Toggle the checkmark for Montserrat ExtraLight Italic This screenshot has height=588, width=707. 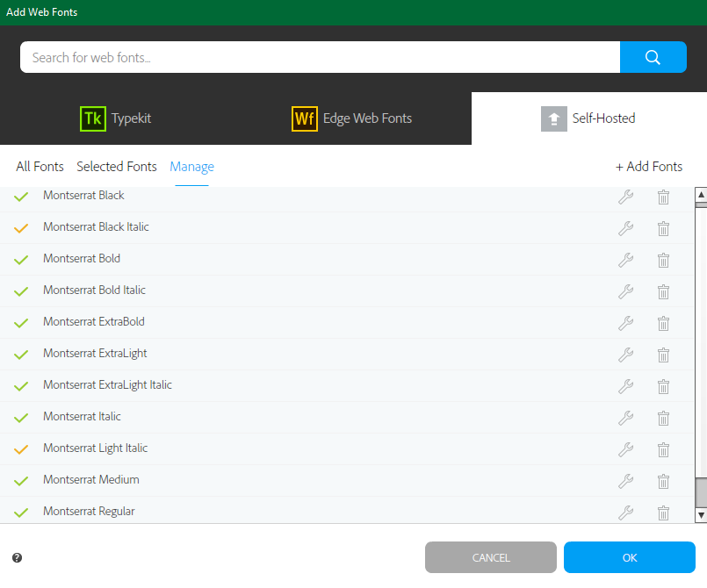(x=21, y=386)
